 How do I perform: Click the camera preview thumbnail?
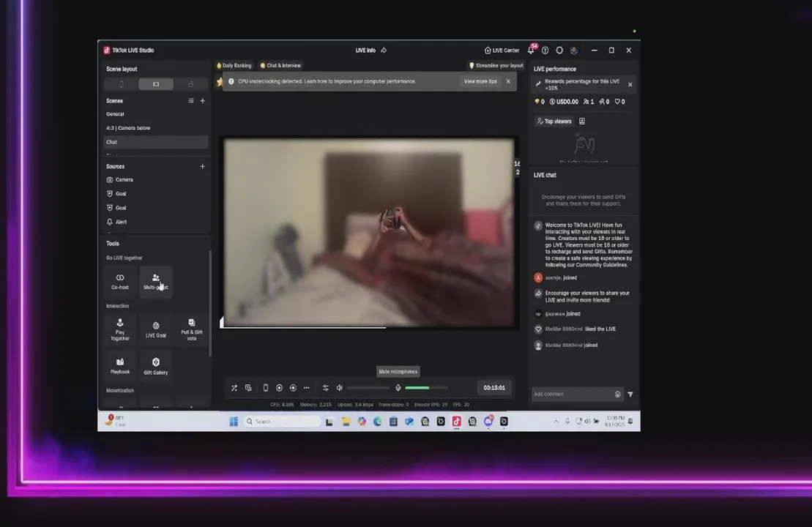[369, 233]
